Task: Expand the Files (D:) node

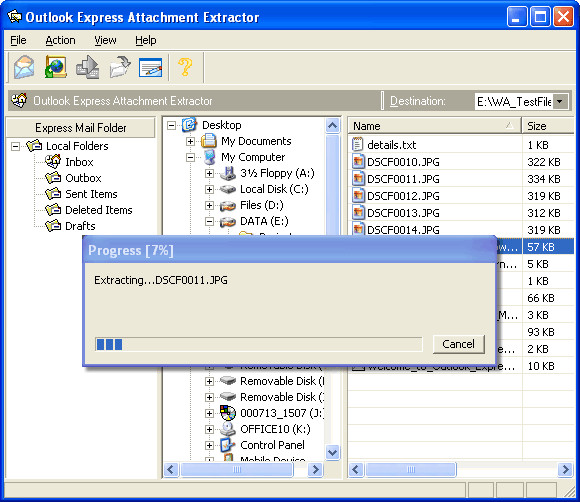Action: pos(209,205)
